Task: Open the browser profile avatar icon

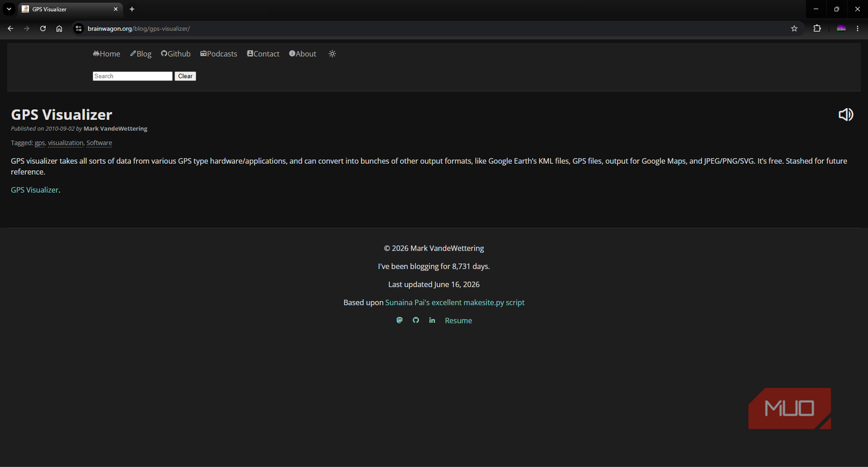Action: click(x=841, y=28)
